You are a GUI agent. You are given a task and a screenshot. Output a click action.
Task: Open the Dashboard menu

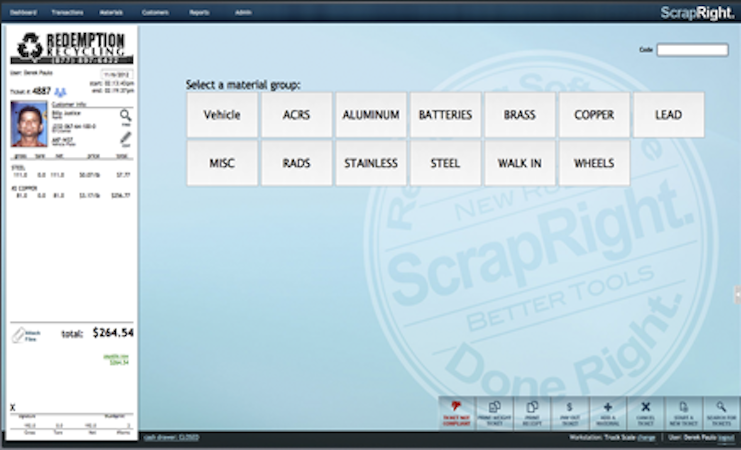pos(23,12)
